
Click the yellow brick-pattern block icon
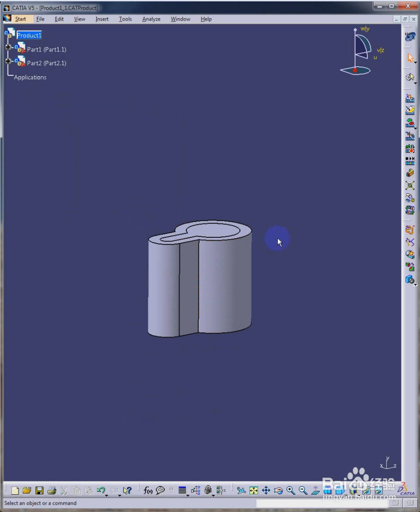[410, 173]
